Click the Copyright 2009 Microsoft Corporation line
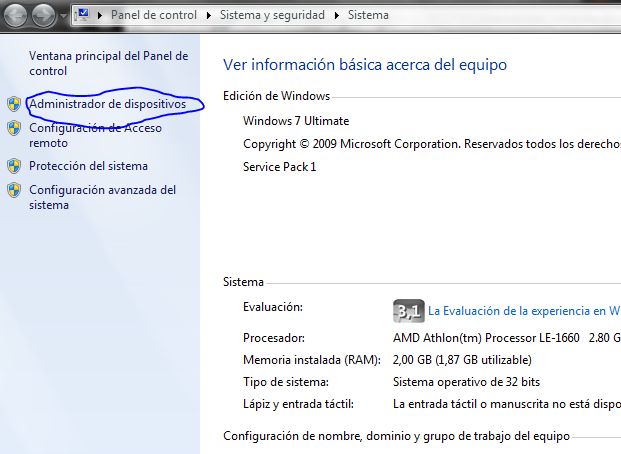 432,144
